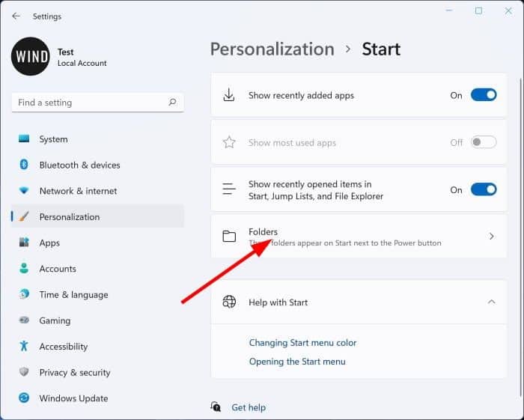
Task: Maximize the Settings window
Action: click(x=478, y=10)
